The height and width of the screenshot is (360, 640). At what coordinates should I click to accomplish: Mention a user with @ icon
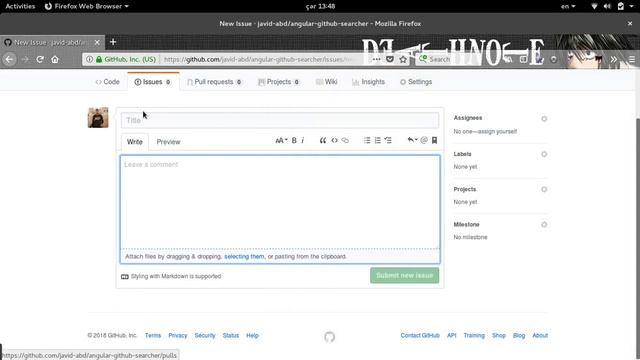click(x=424, y=140)
